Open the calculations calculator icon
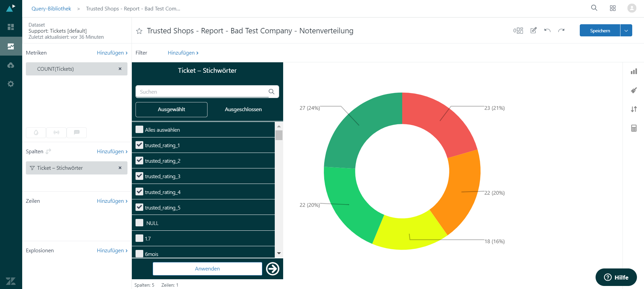The height and width of the screenshot is (289, 644). click(634, 128)
